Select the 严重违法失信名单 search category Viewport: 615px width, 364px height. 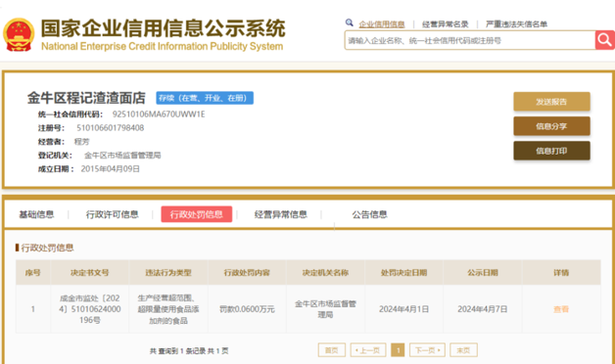516,24
